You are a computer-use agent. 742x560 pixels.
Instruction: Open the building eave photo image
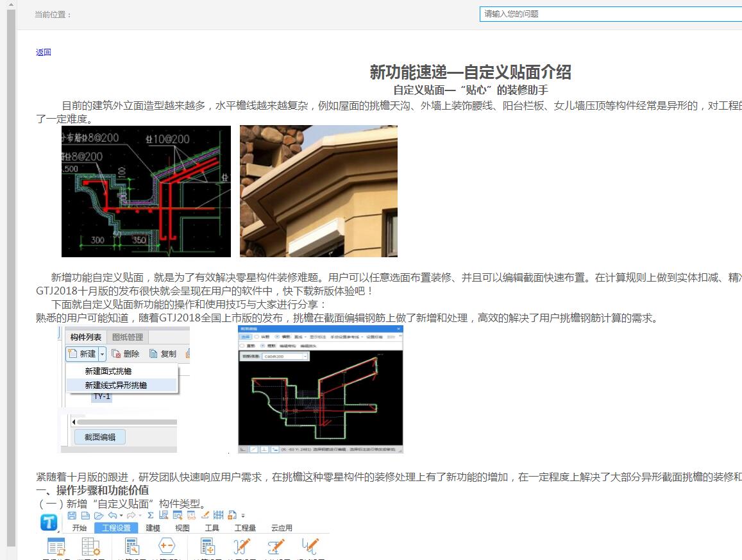[319, 191]
